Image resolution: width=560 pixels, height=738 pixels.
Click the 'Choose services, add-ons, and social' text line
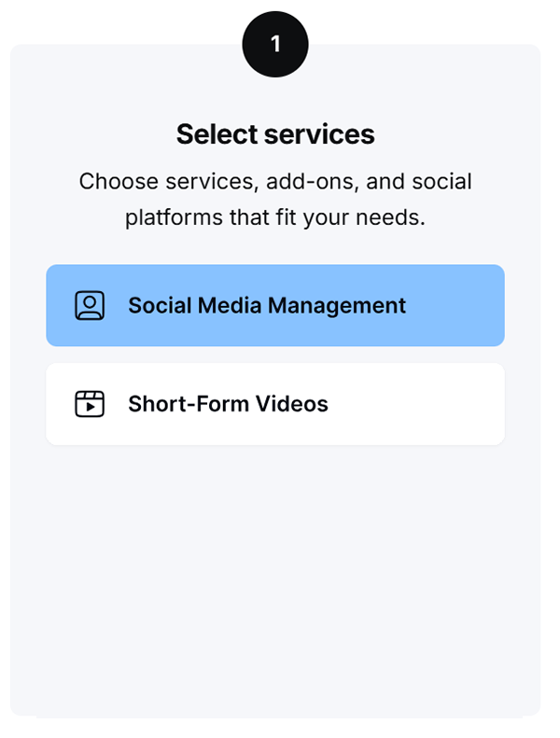point(275,182)
